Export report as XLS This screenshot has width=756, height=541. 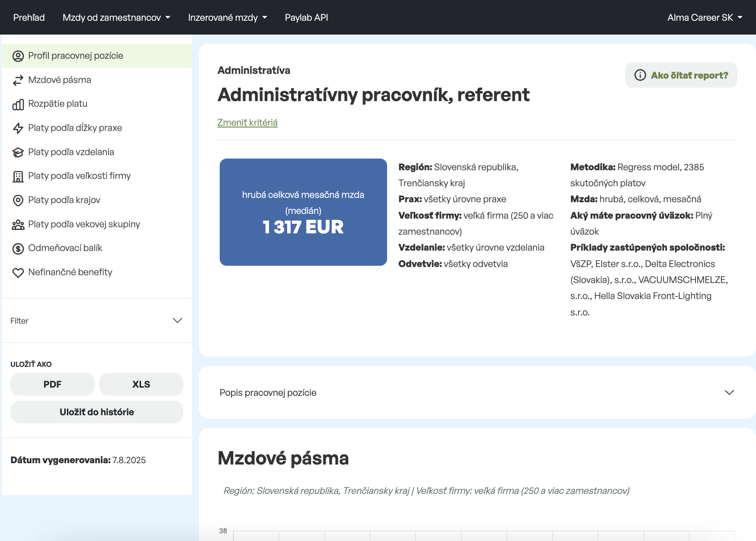point(141,384)
